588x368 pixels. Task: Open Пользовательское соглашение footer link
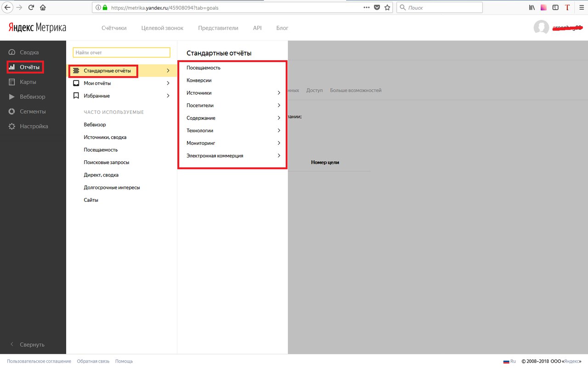pos(39,361)
